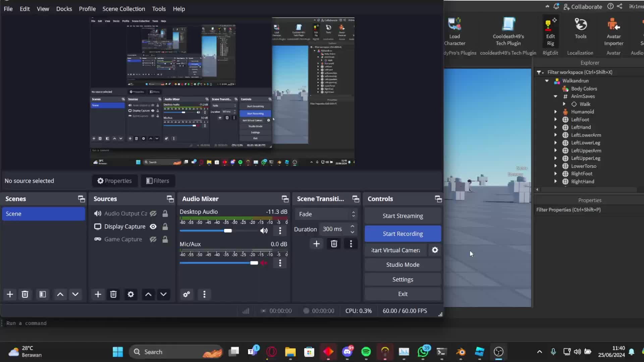Unmute the Mic/Aux speaker icon

click(x=264, y=263)
